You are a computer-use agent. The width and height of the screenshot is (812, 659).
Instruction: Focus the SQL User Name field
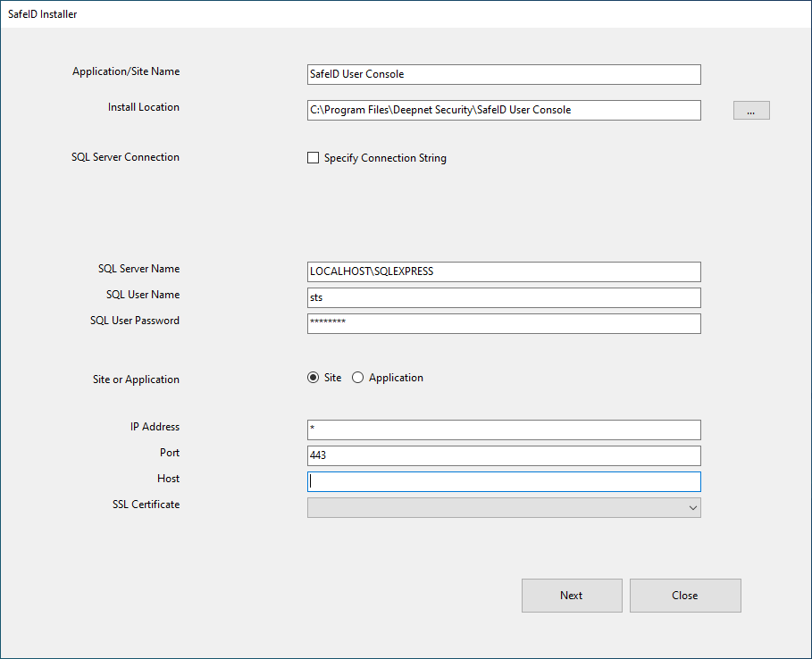[503, 297]
